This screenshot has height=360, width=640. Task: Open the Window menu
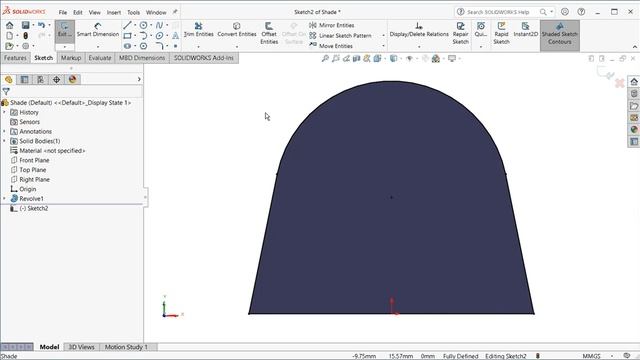click(x=156, y=12)
